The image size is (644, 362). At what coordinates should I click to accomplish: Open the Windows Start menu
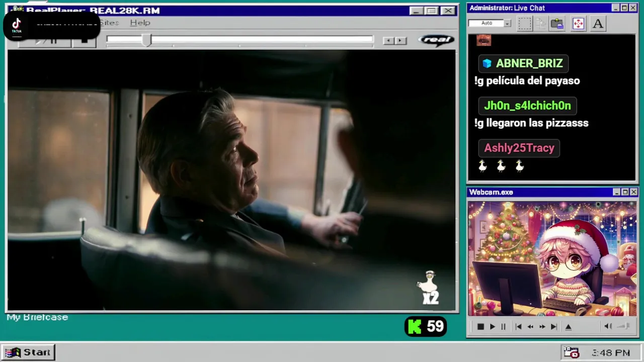point(29,352)
